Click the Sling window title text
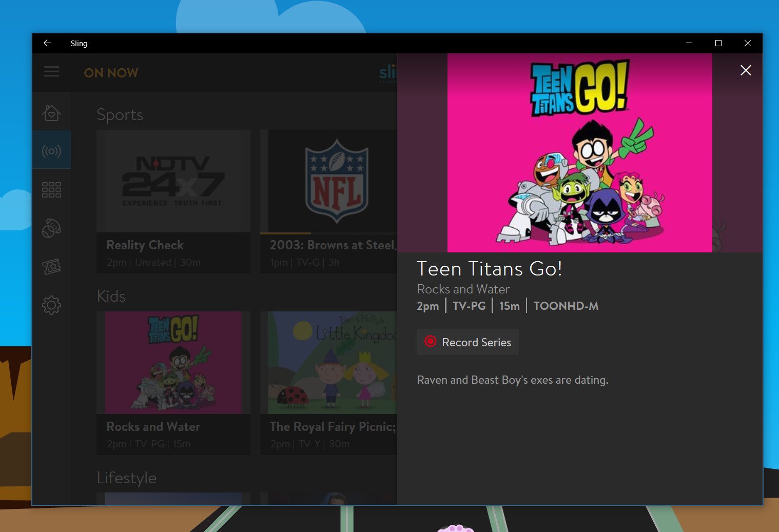 click(79, 44)
